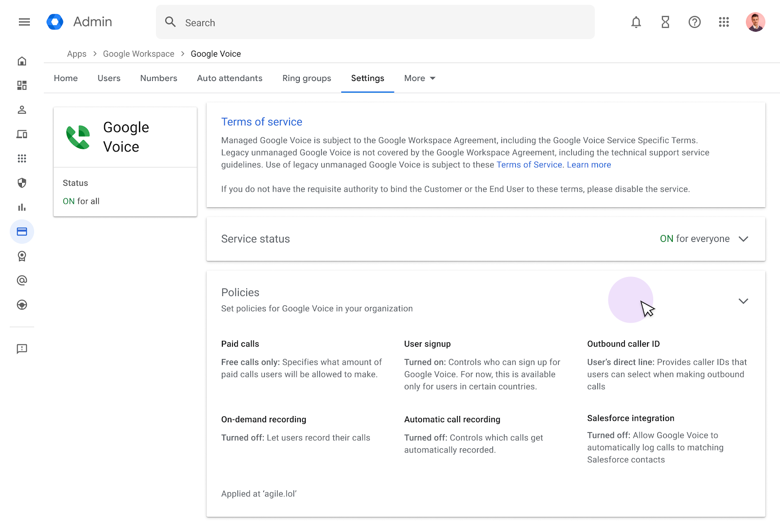Open the main hamburger menu
Image resolution: width=780 pixels, height=532 pixels.
point(24,22)
